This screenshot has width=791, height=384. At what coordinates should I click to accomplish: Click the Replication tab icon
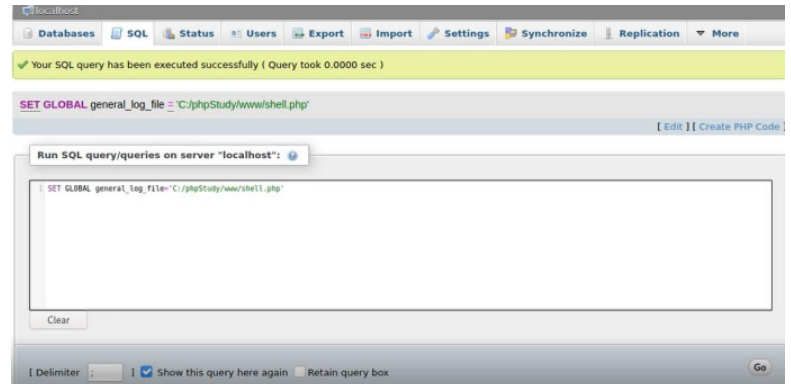(x=608, y=33)
